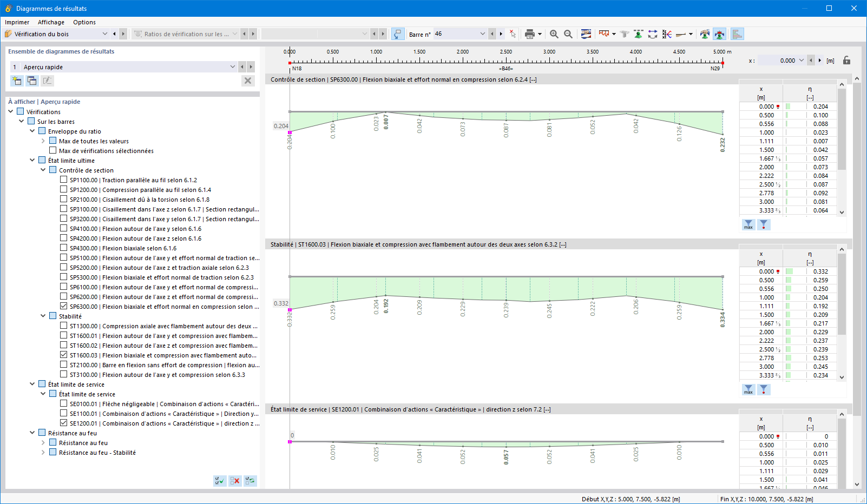The width and height of the screenshot is (867, 504).
Task: Collapse the Stabilité tree node
Action: pos(43,316)
